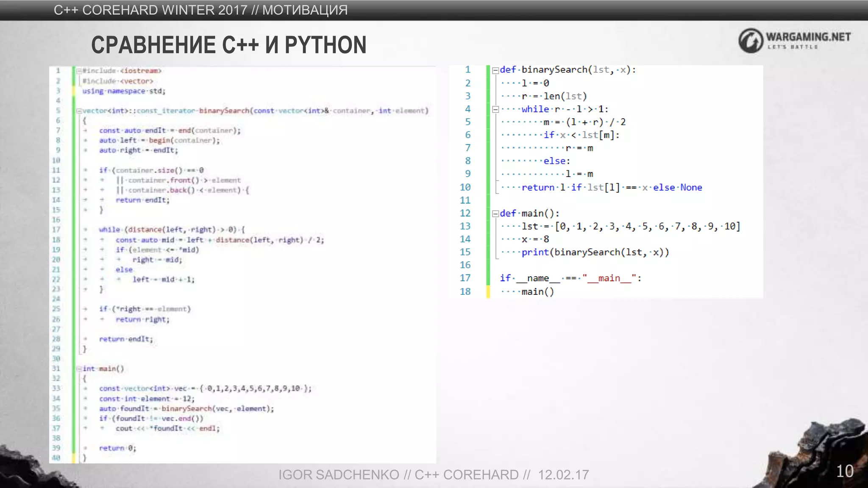This screenshot has height=488, width=868.
Task: Click Python line 'l = m'
Action: pyautogui.click(x=579, y=174)
